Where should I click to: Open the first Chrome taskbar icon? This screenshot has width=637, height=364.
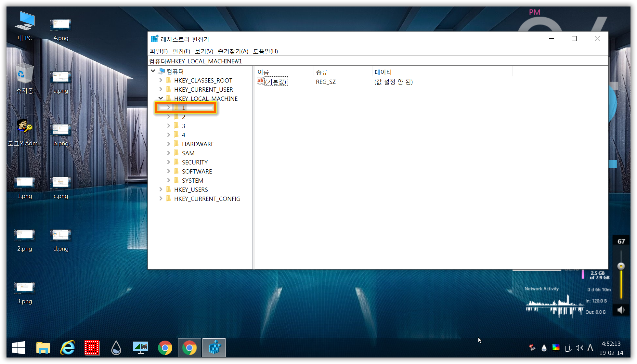tap(165, 348)
